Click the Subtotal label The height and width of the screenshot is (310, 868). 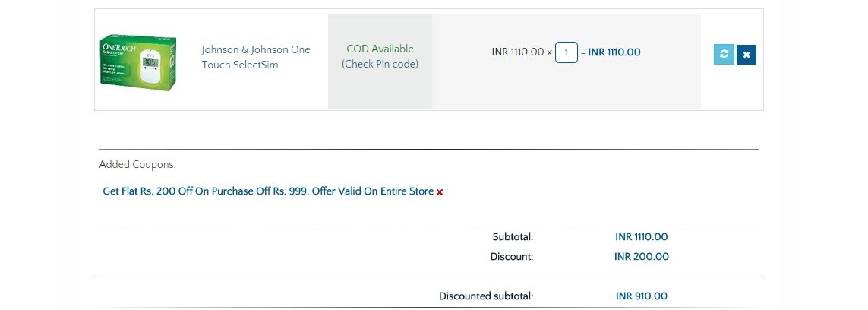[513, 236]
